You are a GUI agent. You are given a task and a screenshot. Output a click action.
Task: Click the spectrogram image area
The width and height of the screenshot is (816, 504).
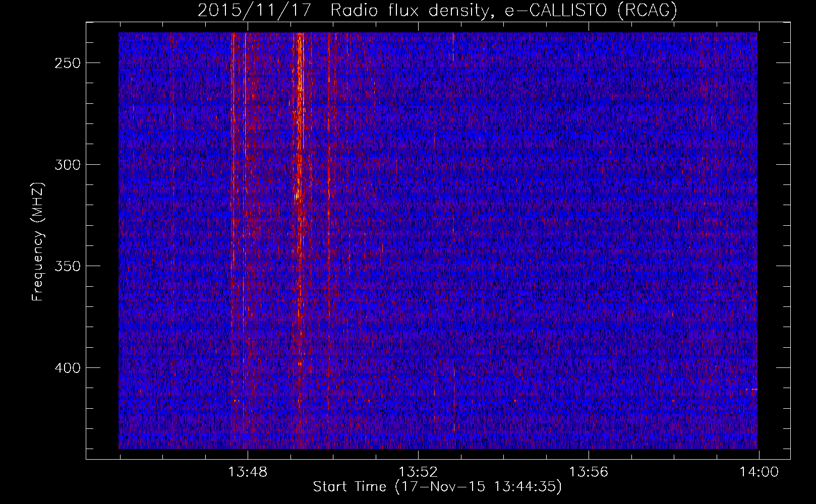point(438,240)
